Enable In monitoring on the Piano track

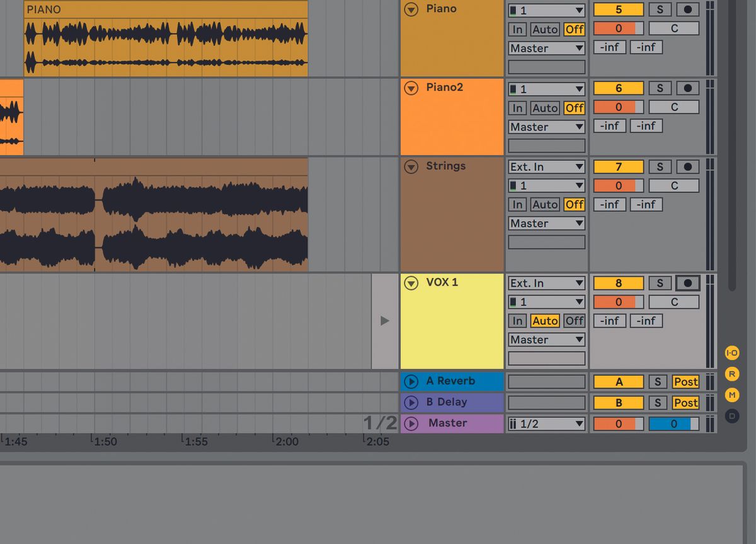click(x=517, y=28)
